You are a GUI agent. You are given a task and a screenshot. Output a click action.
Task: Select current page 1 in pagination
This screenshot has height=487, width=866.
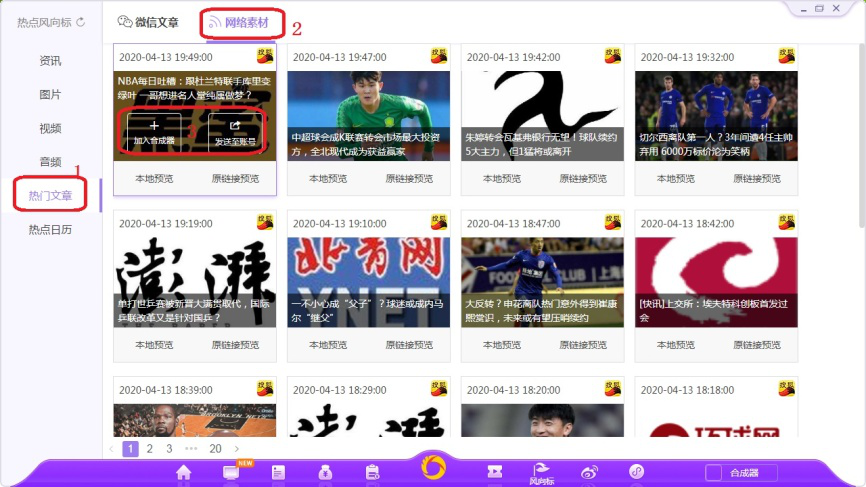point(130,448)
